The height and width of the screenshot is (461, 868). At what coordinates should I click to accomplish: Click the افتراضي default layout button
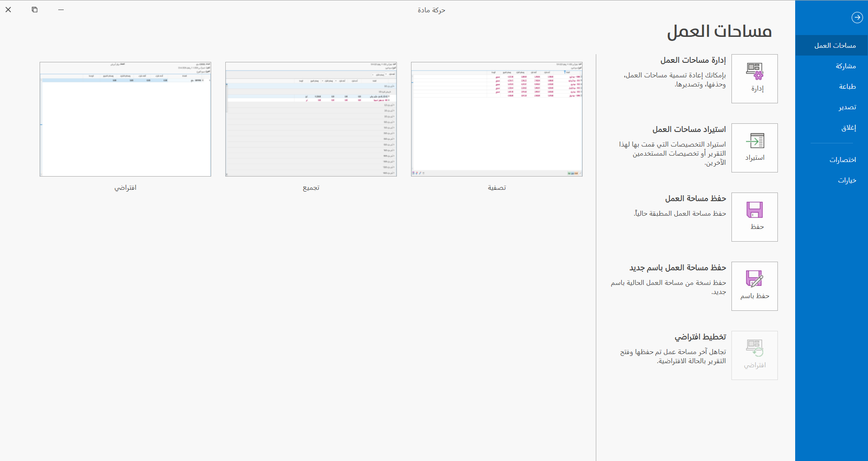[x=754, y=355]
